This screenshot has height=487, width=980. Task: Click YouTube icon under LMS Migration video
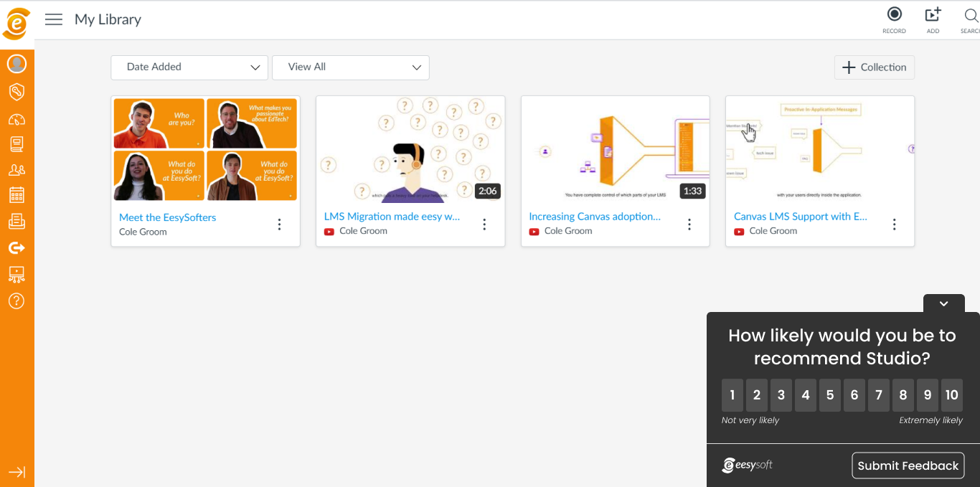click(330, 232)
